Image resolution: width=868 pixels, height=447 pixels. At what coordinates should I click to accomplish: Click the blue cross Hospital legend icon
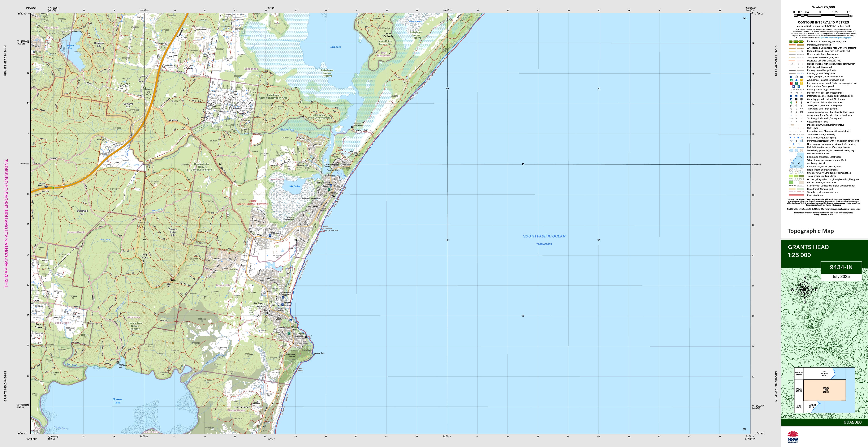click(x=796, y=80)
